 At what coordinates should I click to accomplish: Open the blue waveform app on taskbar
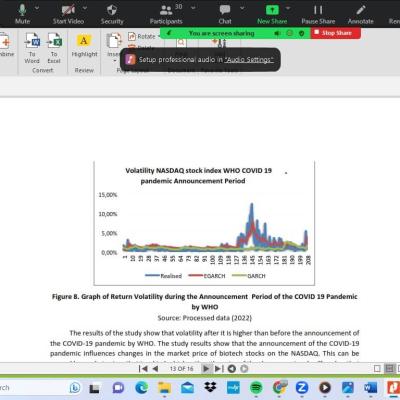click(233, 388)
